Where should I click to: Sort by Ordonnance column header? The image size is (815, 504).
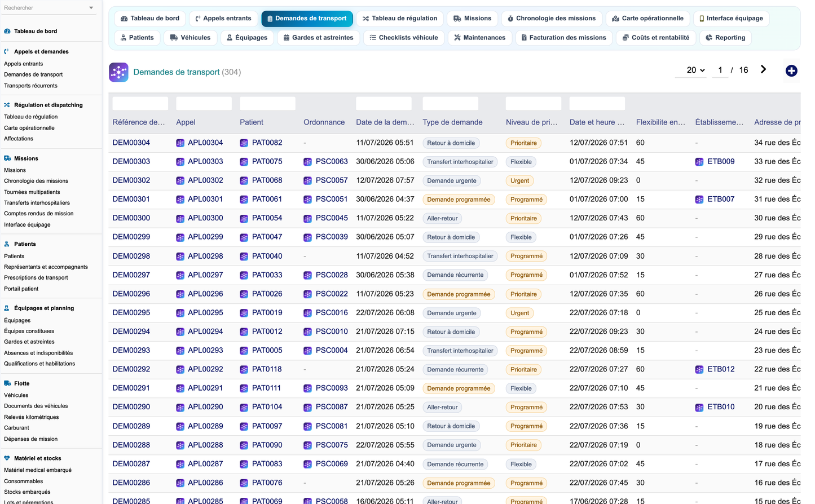(324, 122)
